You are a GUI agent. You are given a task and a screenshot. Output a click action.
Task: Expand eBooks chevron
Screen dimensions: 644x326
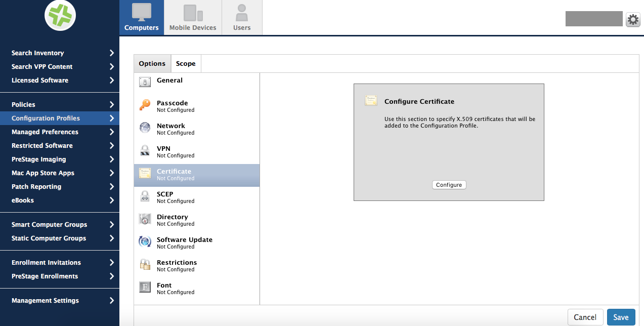(x=112, y=200)
